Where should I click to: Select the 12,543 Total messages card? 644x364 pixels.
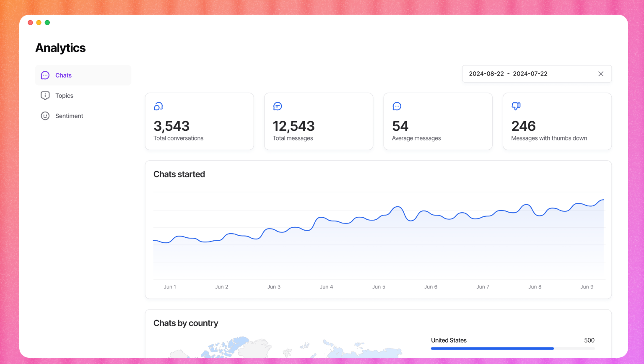tap(318, 121)
